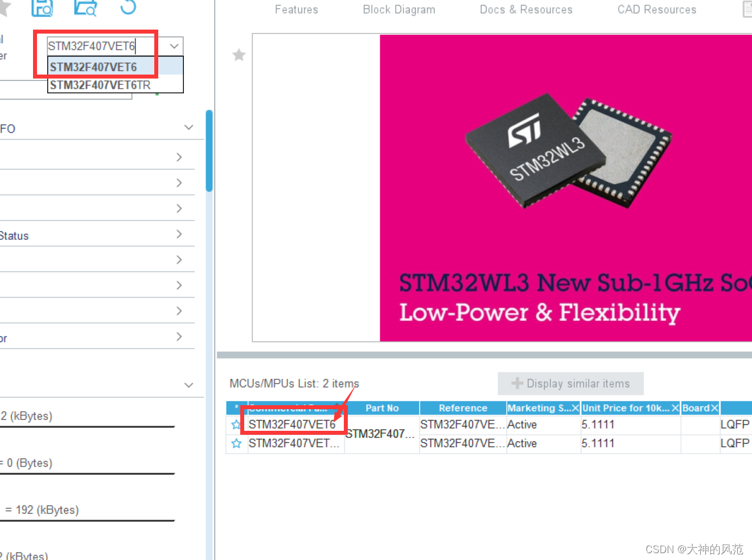Click the asterisk favorites column header
The width and height of the screenshot is (752, 560).
pos(237,408)
